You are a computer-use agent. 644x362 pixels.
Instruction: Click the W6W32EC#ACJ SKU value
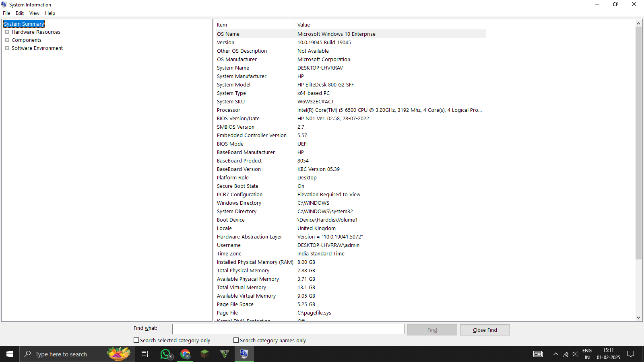click(x=315, y=102)
